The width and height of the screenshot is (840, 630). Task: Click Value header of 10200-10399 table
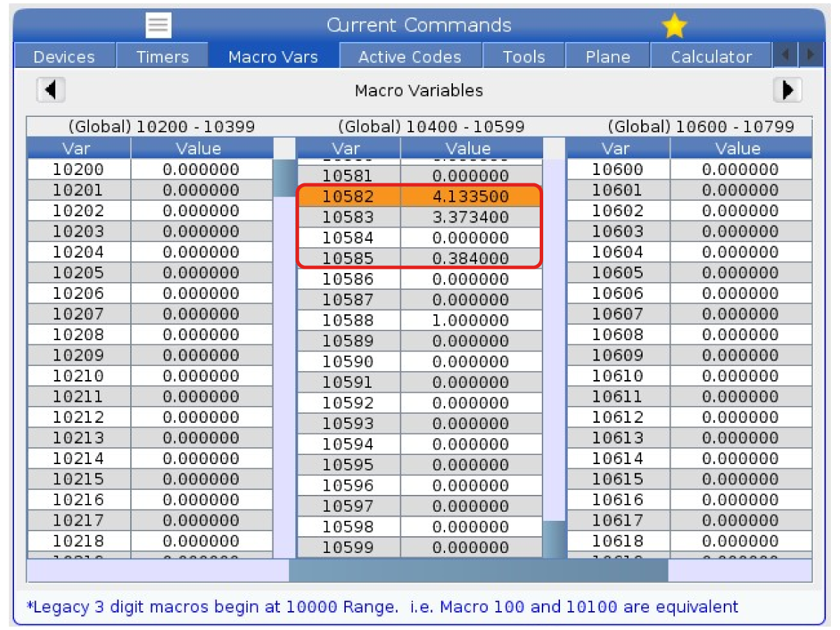pyautogui.click(x=202, y=148)
